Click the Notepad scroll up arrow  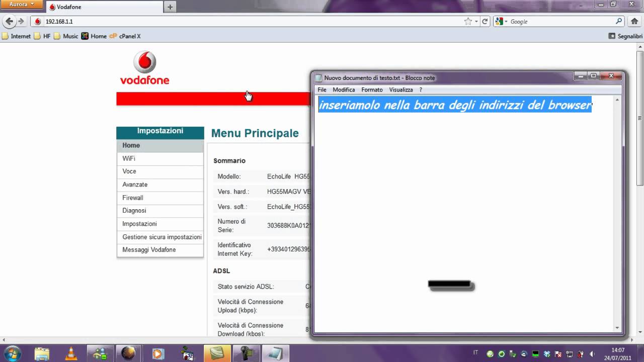tap(617, 100)
